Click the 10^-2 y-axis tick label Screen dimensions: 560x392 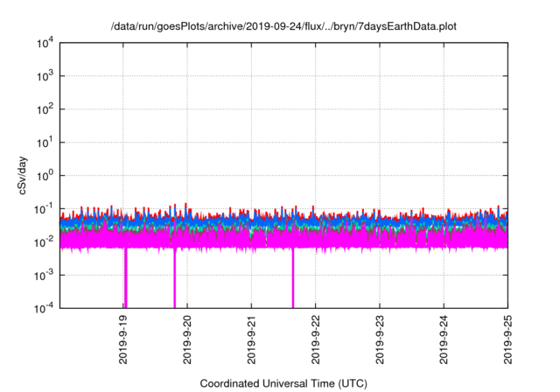44,242
